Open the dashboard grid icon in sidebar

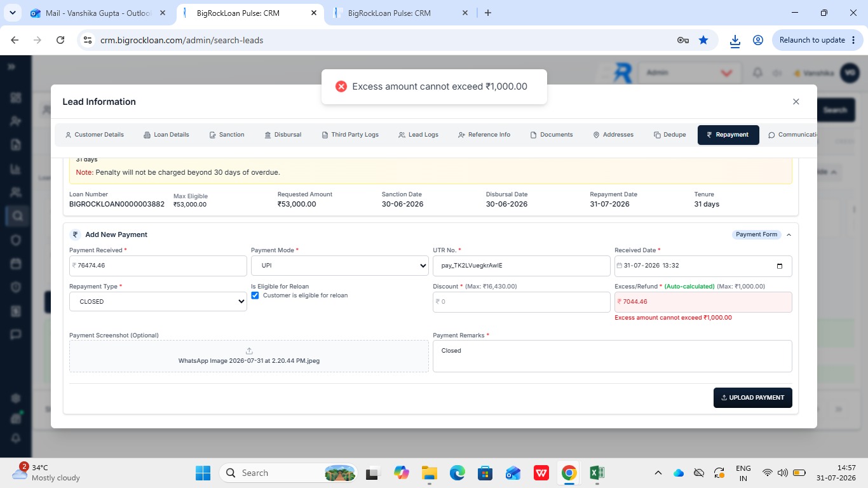(x=16, y=98)
